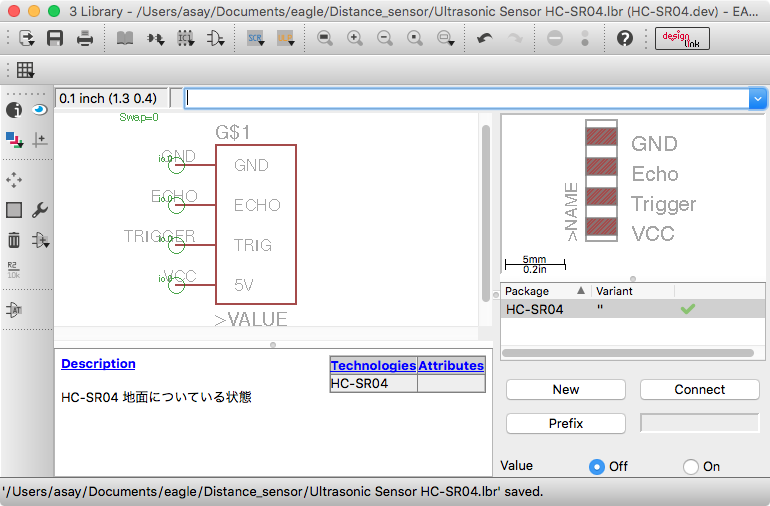Click the Prefix button
Image resolution: width=770 pixels, height=506 pixels.
click(566, 423)
